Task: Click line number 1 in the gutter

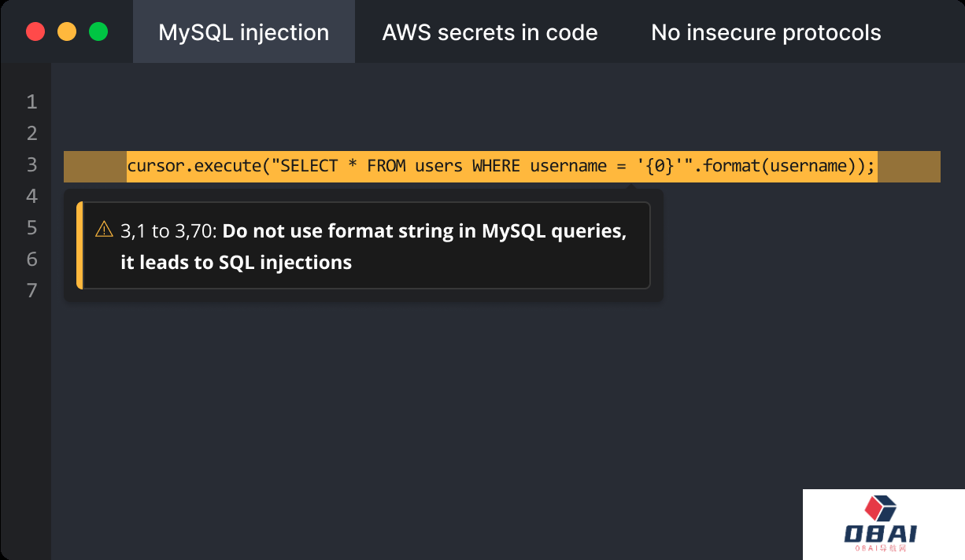Action: [x=32, y=101]
